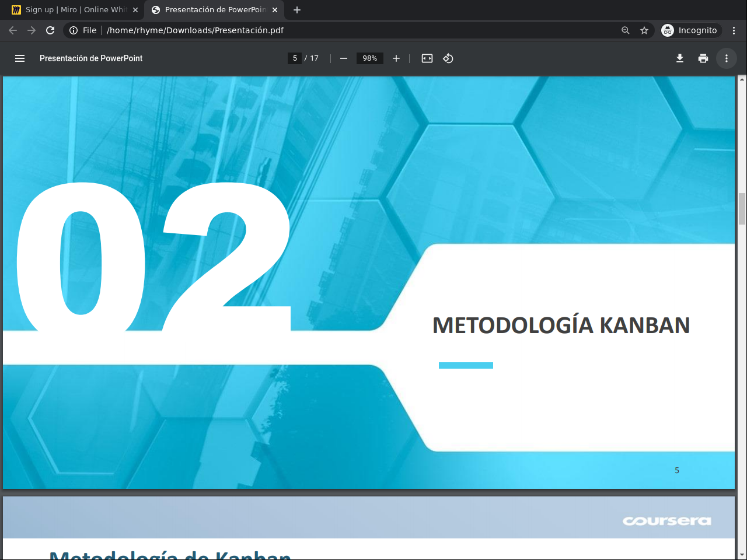Click the Presentación de PowerPoint document title
Viewport: 747px width, 560px height.
(x=91, y=58)
